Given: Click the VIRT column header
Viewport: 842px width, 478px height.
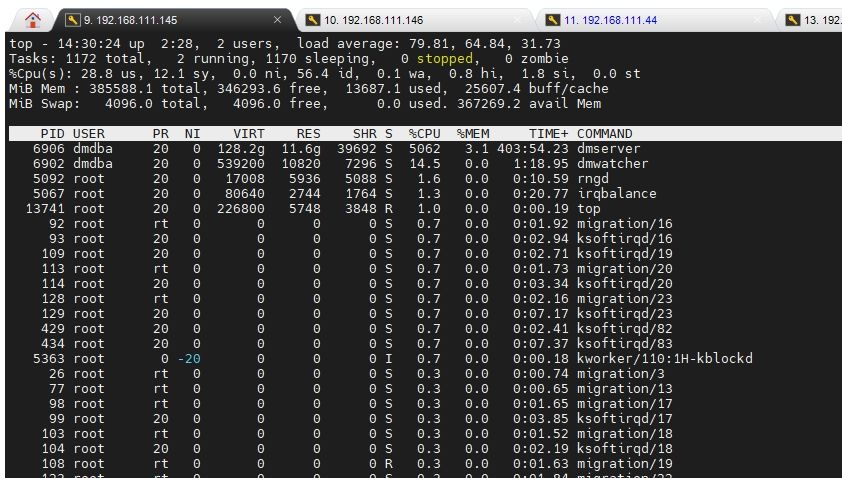Looking at the screenshot, I should pos(249,134).
